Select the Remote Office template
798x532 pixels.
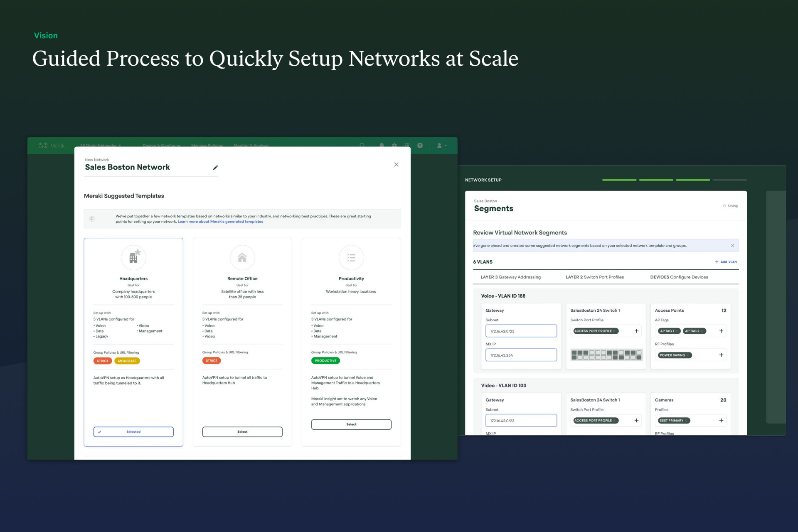[242, 432]
